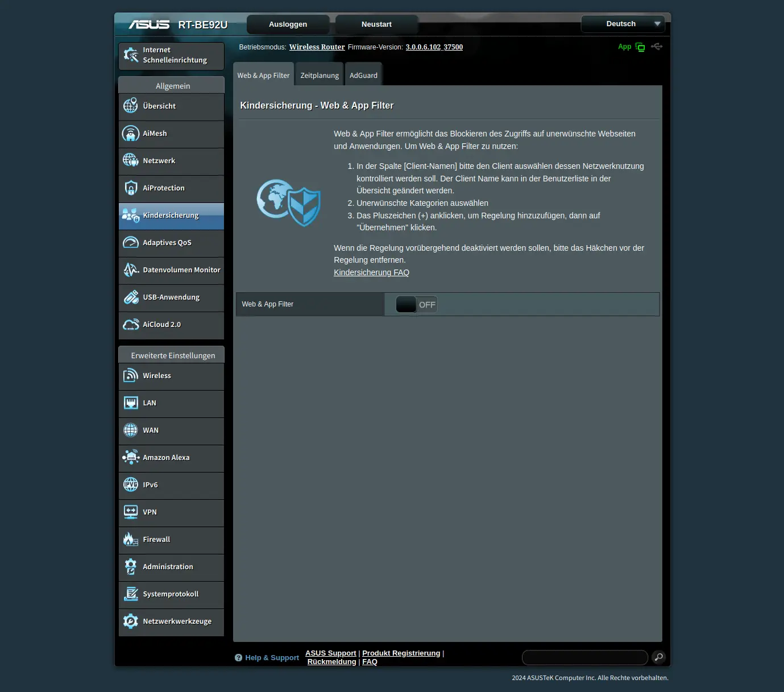Click the AiMesh sidebar icon
784x692 pixels.
click(x=131, y=134)
